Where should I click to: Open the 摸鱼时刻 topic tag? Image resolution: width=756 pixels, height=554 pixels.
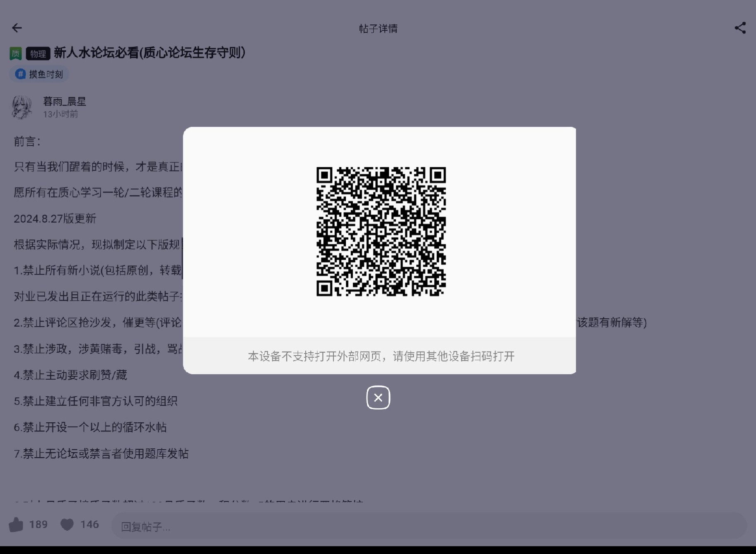click(39, 74)
